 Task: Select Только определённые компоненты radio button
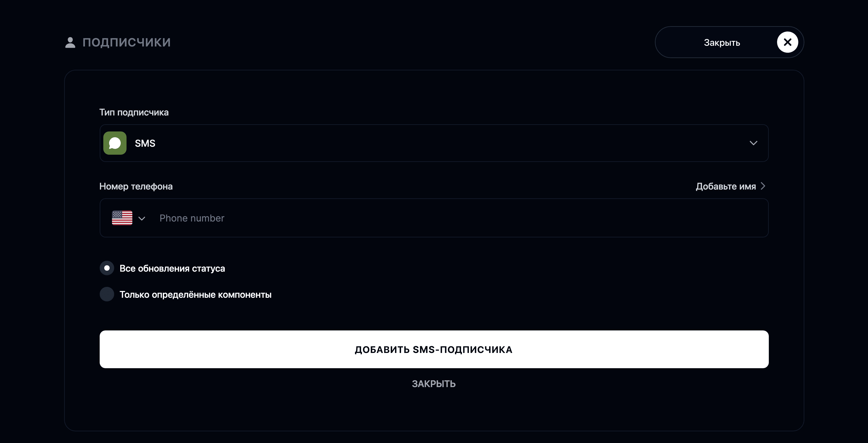pyautogui.click(x=107, y=294)
